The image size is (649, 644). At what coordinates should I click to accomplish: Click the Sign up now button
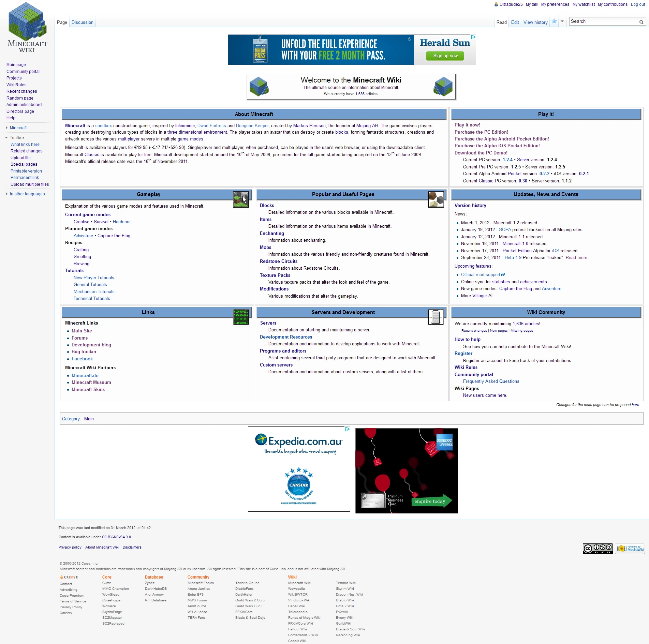(x=445, y=56)
